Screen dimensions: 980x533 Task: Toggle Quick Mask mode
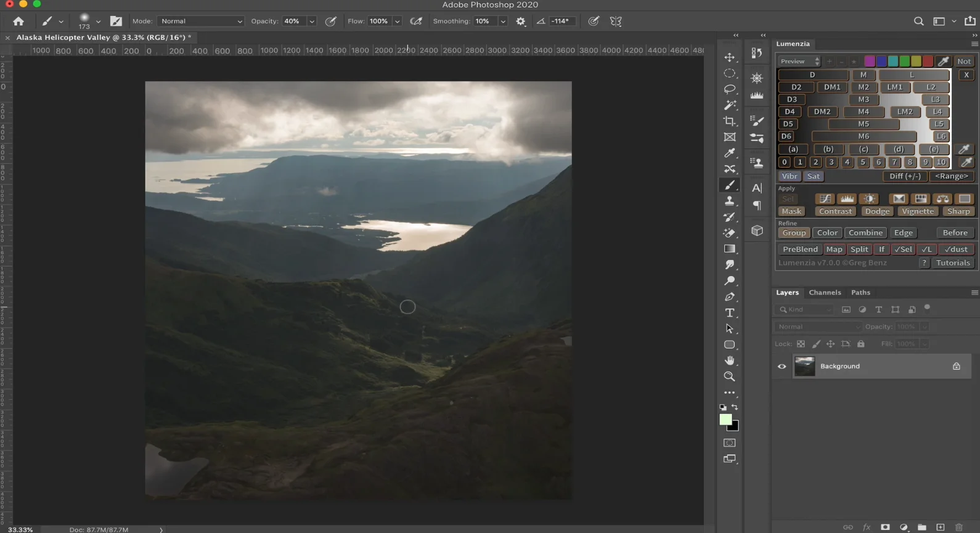click(730, 443)
